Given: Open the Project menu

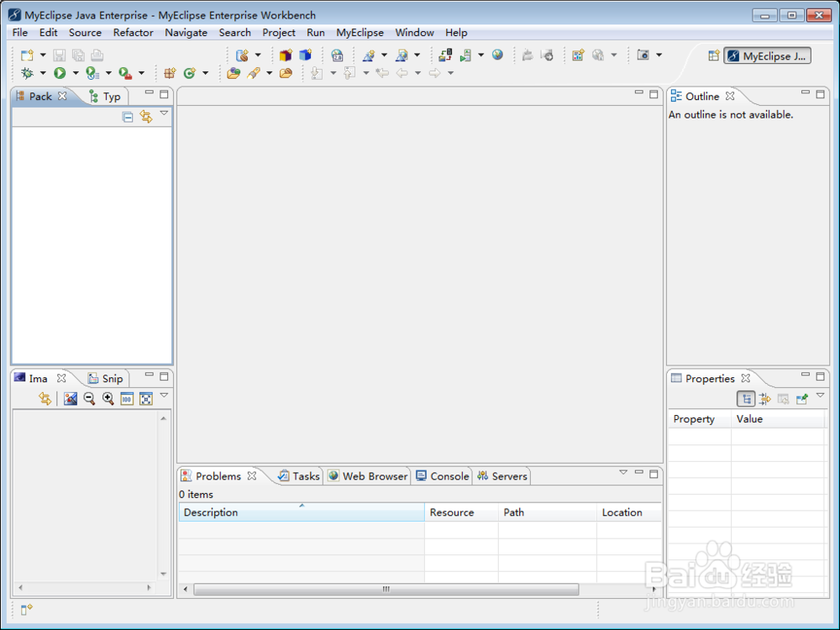Looking at the screenshot, I should tap(279, 33).
